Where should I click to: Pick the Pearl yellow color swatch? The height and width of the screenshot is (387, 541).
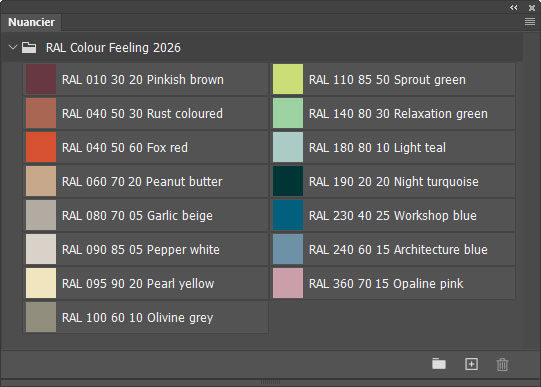[41, 283]
